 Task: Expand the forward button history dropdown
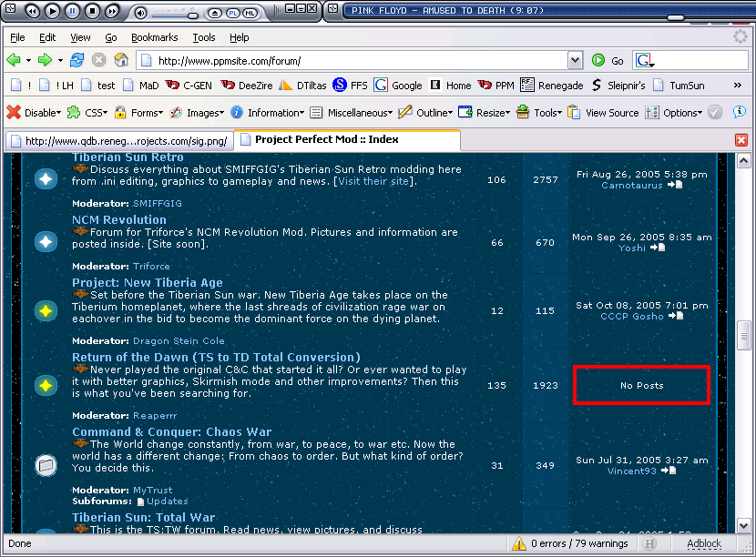pyautogui.click(x=60, y=61)
